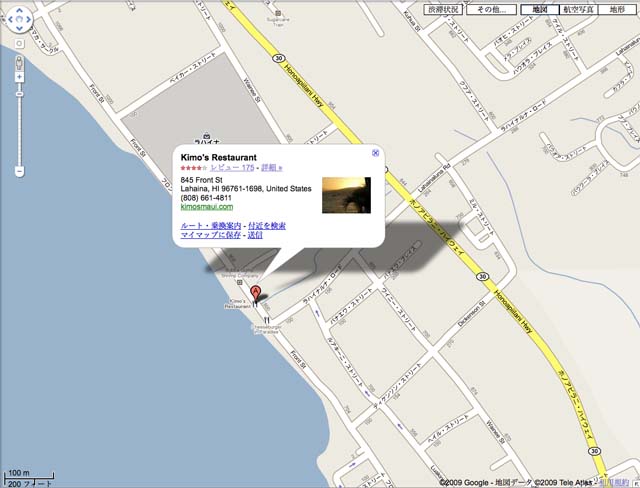The height and width of the screenshot is (488, 640).
Task: Switch to the 航空写真 satellite view
Action: [x=578, y=9]
